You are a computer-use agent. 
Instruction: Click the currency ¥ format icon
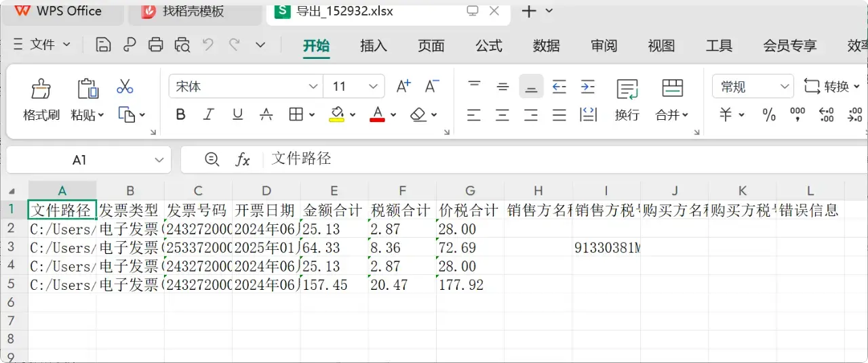(x=726, y=114)
